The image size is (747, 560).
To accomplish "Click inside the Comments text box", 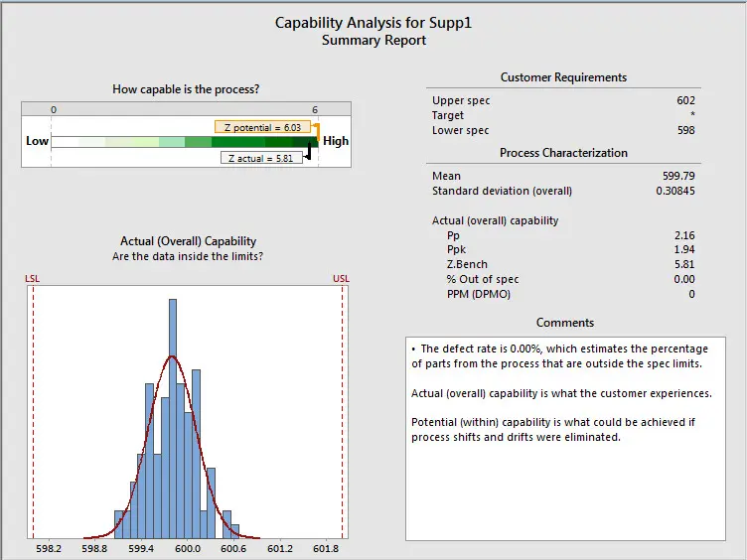I will pos(565,439).
